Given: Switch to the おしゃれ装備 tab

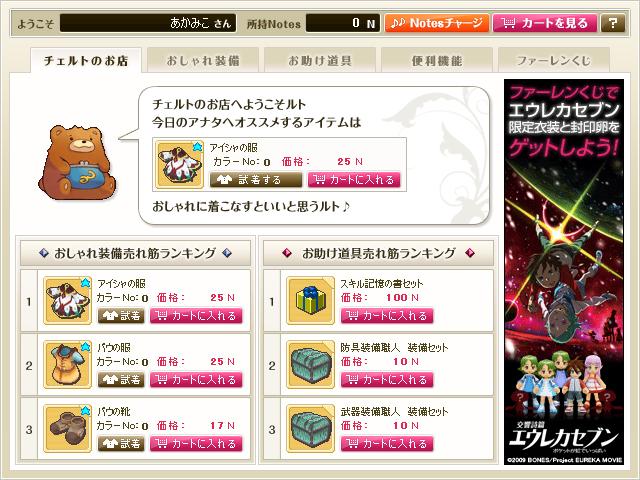Looking at the screenshot, I should [x=203, y=60].
